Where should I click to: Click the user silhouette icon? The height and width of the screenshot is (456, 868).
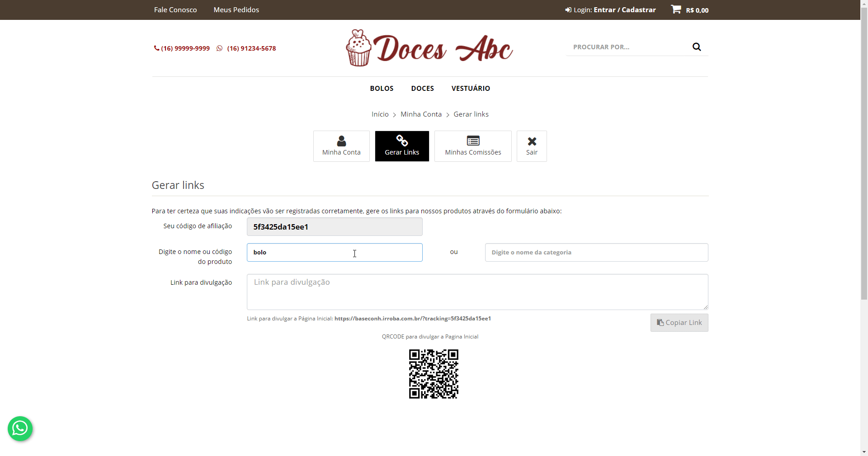[341, 141]
